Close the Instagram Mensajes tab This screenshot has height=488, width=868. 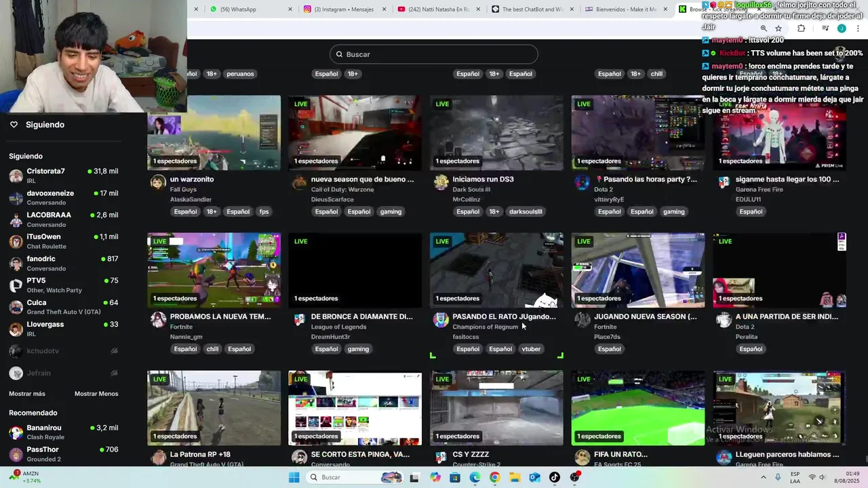point(384,9)
